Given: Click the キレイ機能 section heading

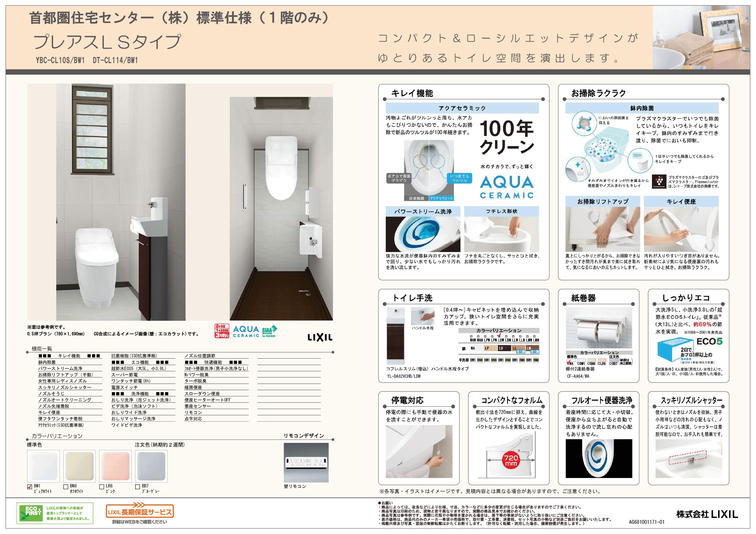Looking at the screenshot, I should coord(412,93).
